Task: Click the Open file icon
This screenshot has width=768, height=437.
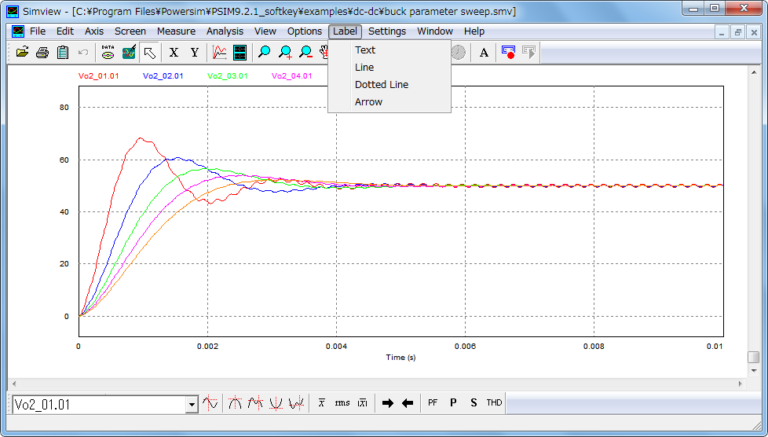Action: [x=21, y=52]
